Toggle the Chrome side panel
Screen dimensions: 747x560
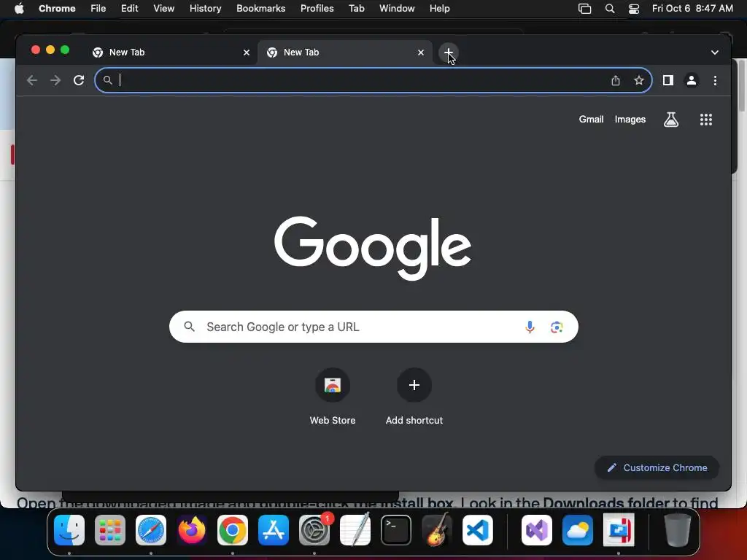[668, 80]
